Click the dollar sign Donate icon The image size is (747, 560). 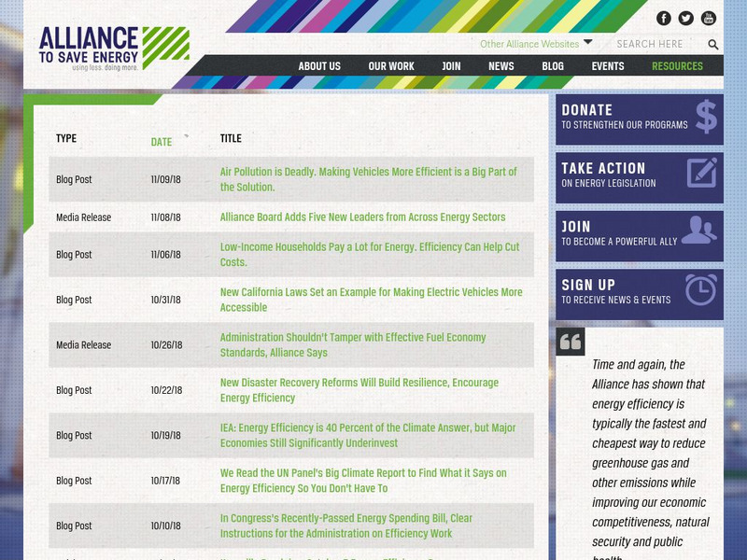click(x=706, y=116)
